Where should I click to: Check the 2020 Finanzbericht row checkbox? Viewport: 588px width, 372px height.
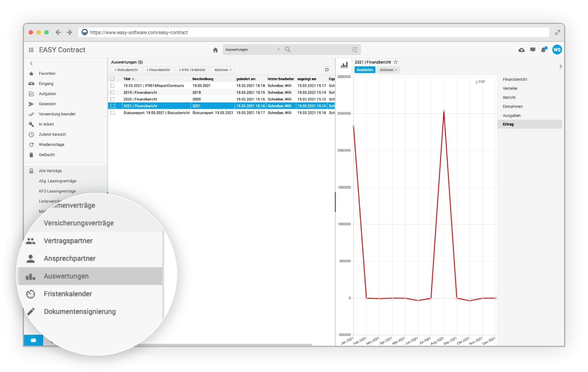tap(113, 99)
